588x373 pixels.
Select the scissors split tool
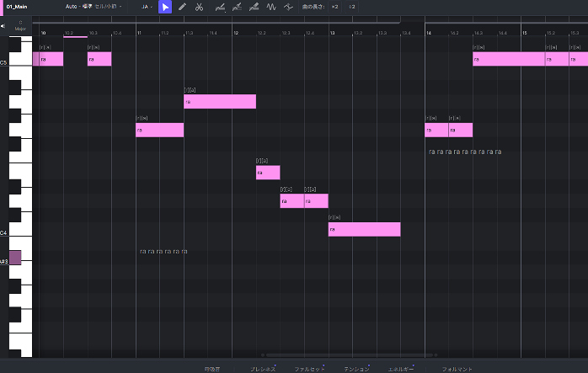point(199,7)
